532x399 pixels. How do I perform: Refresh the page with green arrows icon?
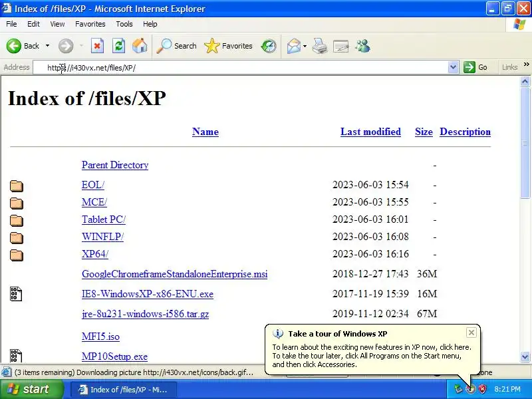(118, 46)
